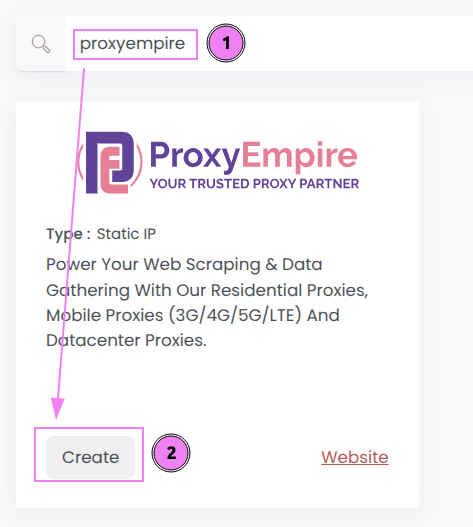473x527 pixels.
Task: Click the magnifying glass search icon
Action: coord(41,44)
